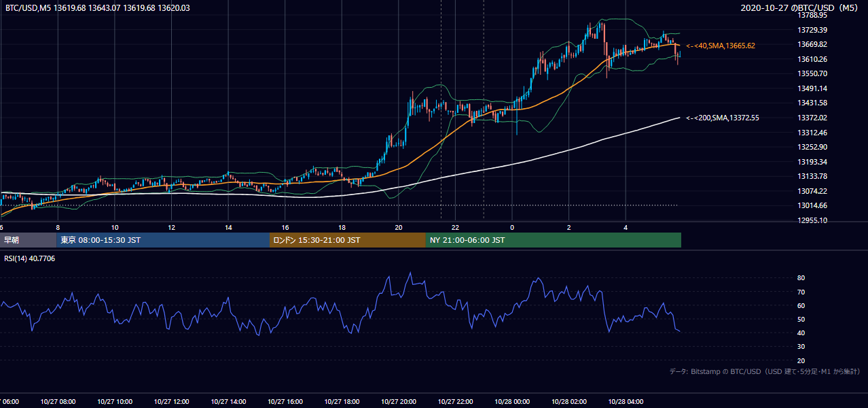This screenshot has height=408, width=868.
Task: Click the price axis value 13133.78
Action: tap(812, 176)
